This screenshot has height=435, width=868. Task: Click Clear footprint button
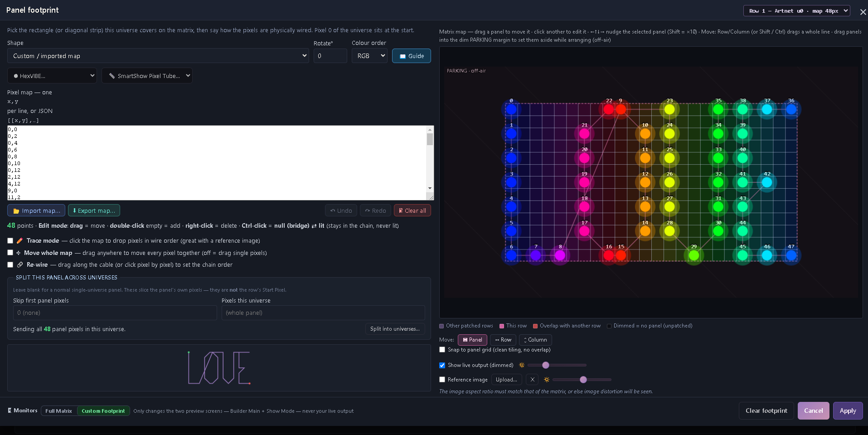coord(766,411)
